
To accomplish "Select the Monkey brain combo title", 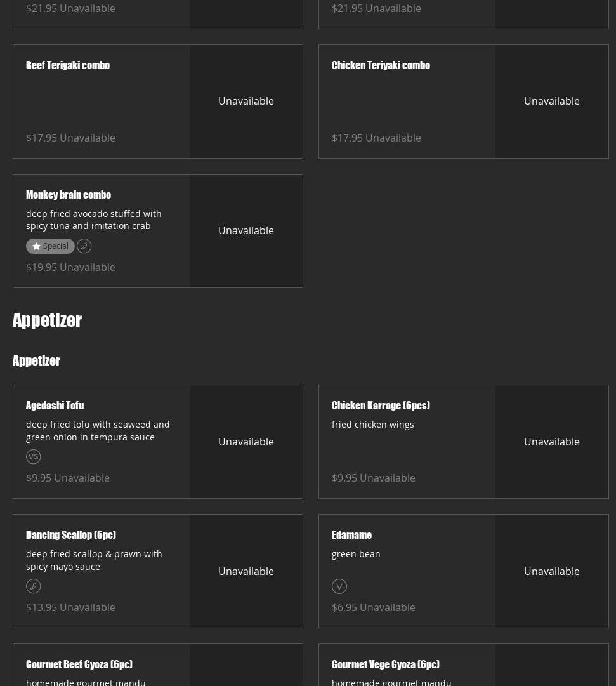I will tap(69, 195).
